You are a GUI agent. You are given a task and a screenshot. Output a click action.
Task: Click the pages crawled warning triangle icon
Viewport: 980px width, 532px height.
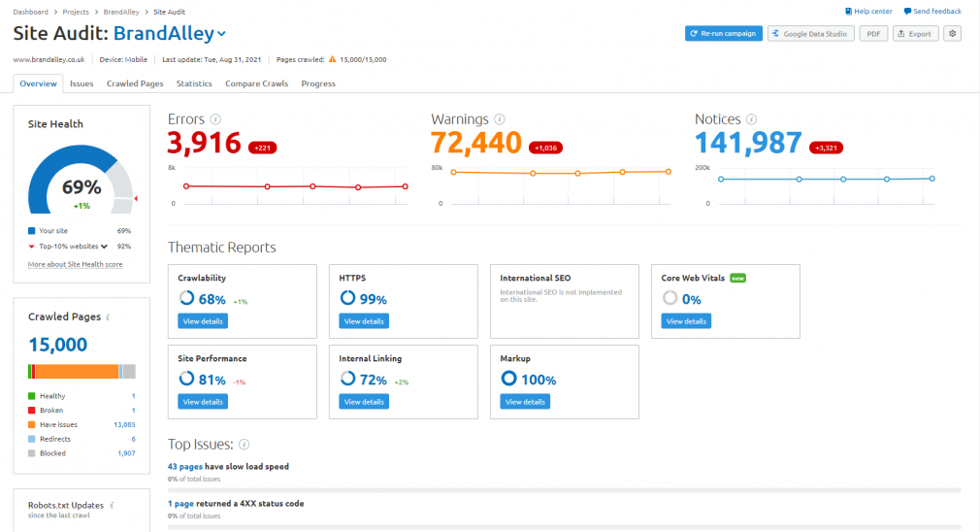333,59
